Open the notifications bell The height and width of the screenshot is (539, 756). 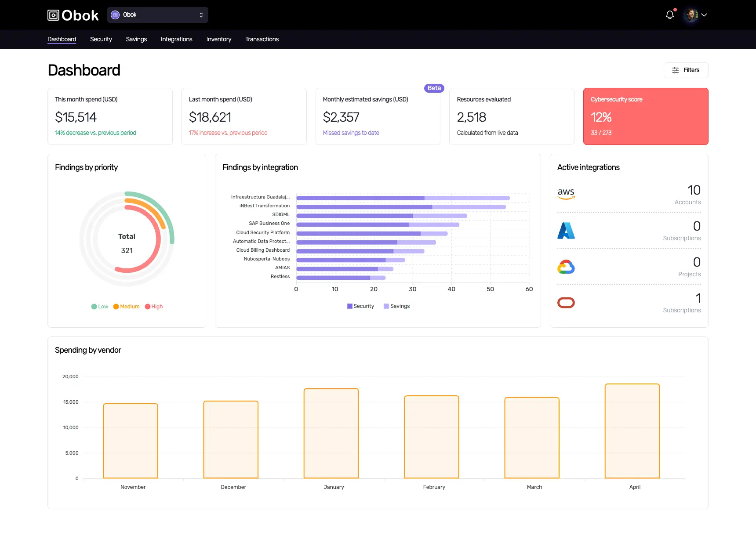point(669,15)
